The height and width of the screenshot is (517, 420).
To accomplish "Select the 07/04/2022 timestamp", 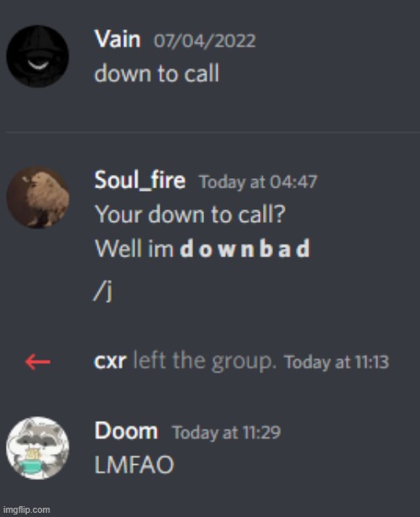I will (x=205, y=41).
